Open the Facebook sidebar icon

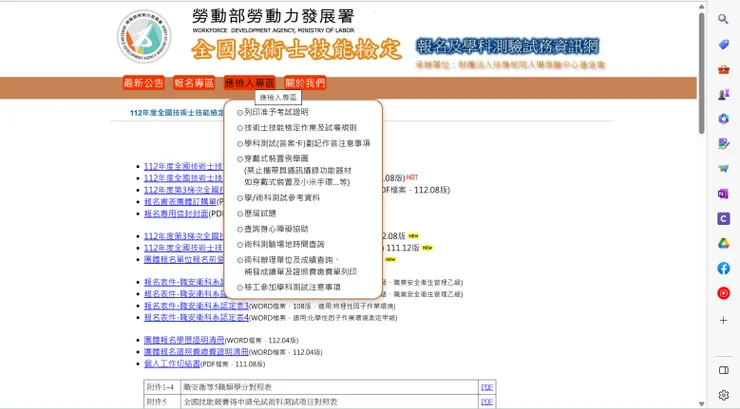(x=723, y=268)
